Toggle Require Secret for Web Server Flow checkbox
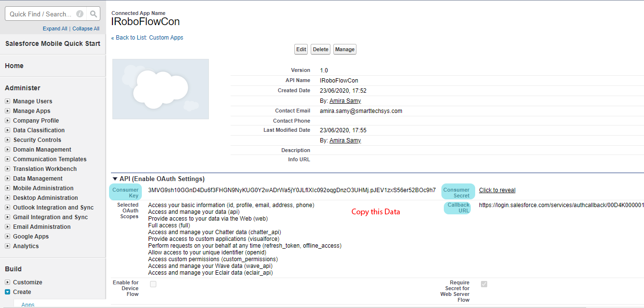 point(484,284)
